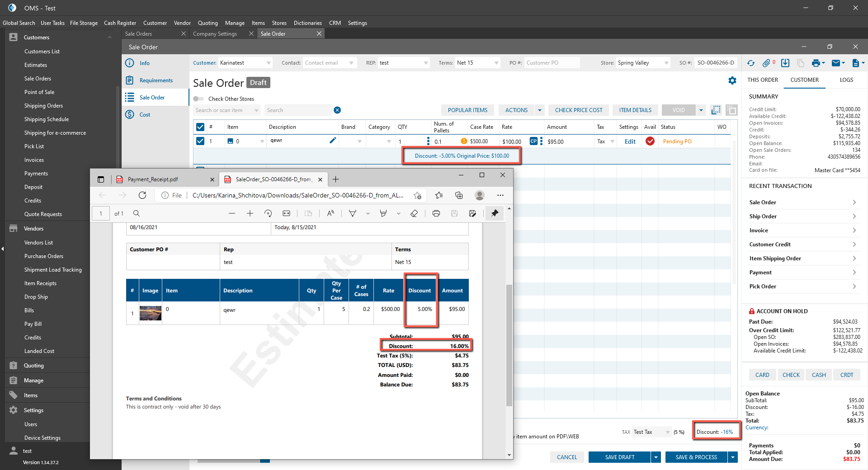Click the pencil edit icon in Description cell
This screenshot has width=868, height=470.
click(333, 141)
